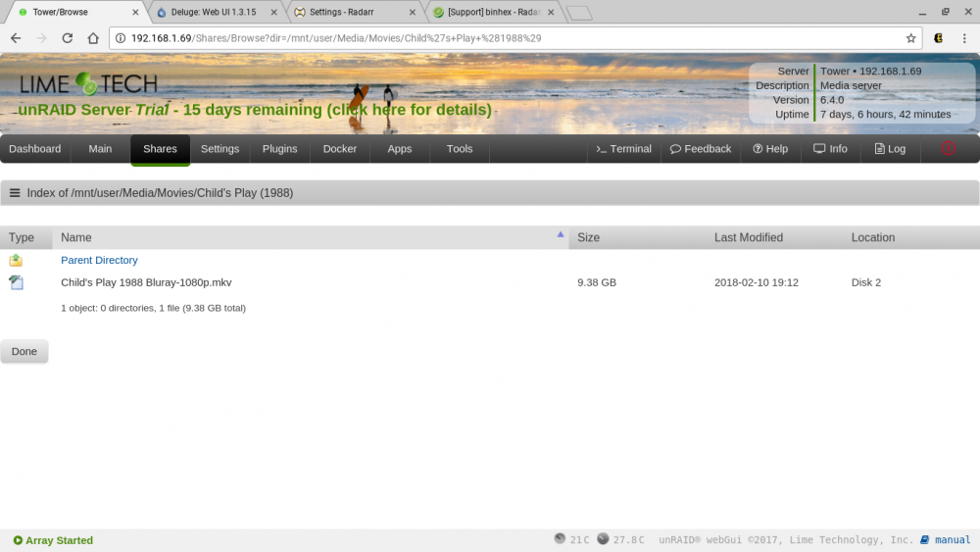980x552 pixels.
Task: Click the Array Started status text
Action: [x=60, y=540]
